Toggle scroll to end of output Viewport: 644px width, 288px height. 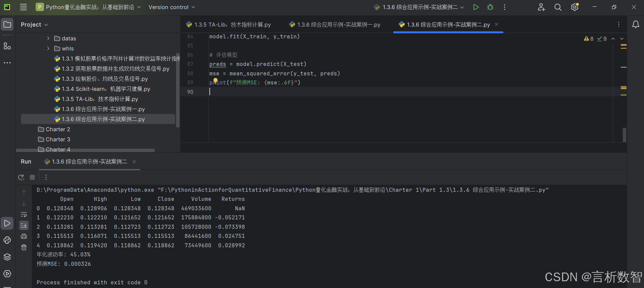point(24,225)
